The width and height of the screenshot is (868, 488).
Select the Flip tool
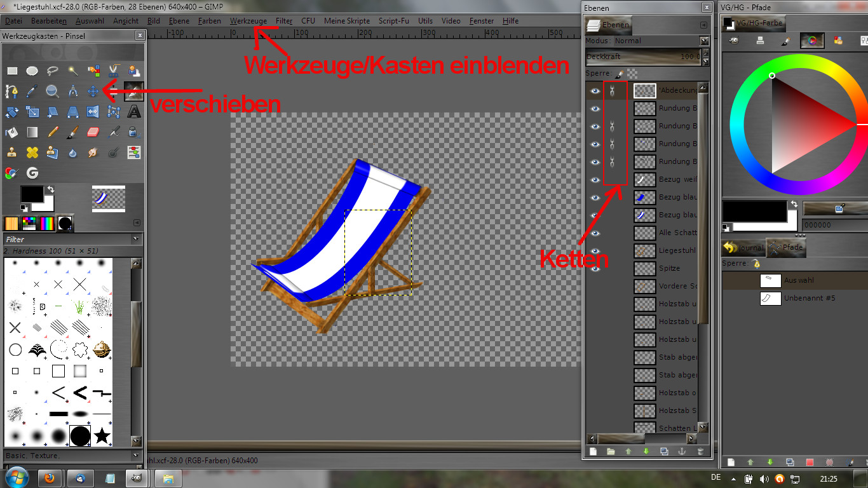point(93,112)
